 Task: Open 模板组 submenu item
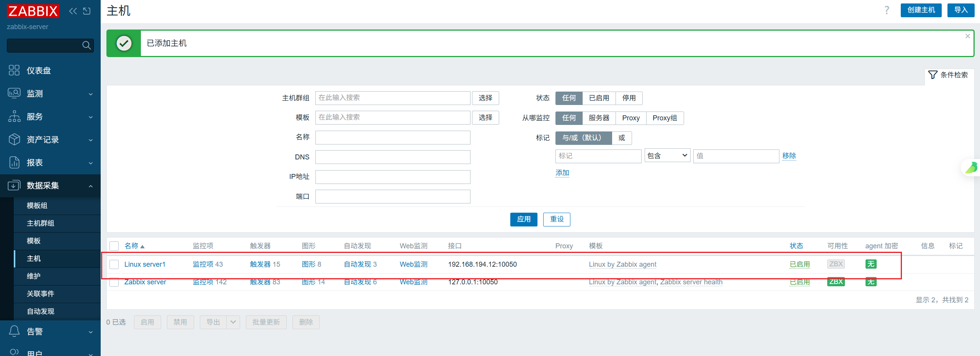click(x=37, y=206)
